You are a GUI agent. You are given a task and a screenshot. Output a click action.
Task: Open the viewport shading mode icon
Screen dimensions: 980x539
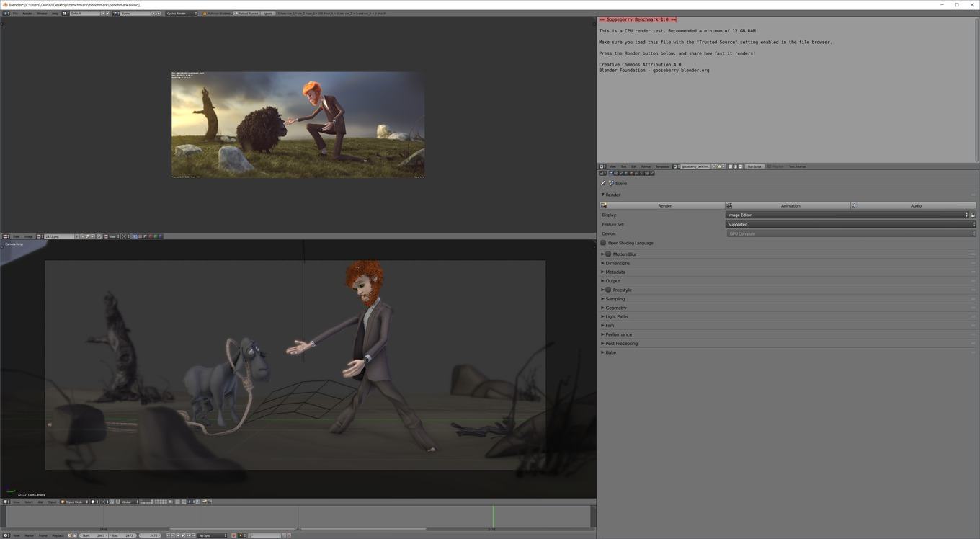point(94,502)
